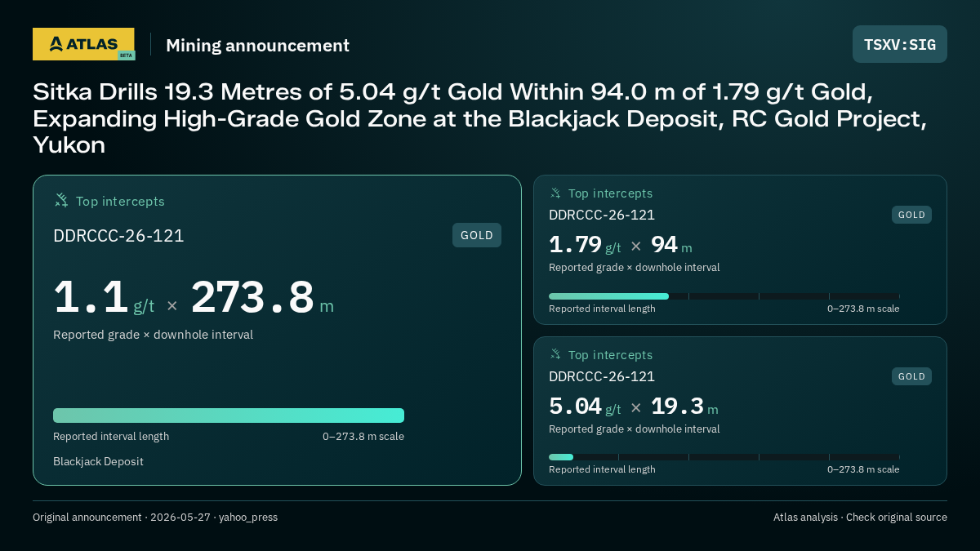Click the 94 m interval value

point(671,245)
